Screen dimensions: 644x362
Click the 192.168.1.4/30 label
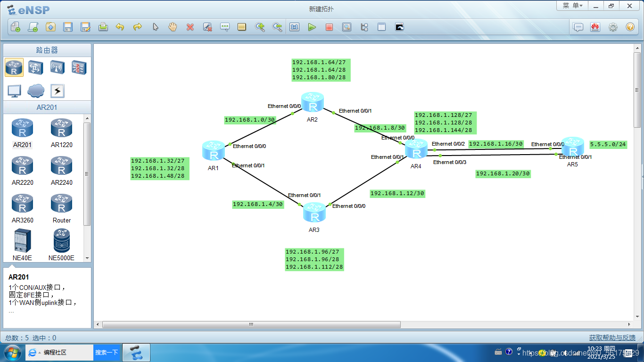(258, 205)
